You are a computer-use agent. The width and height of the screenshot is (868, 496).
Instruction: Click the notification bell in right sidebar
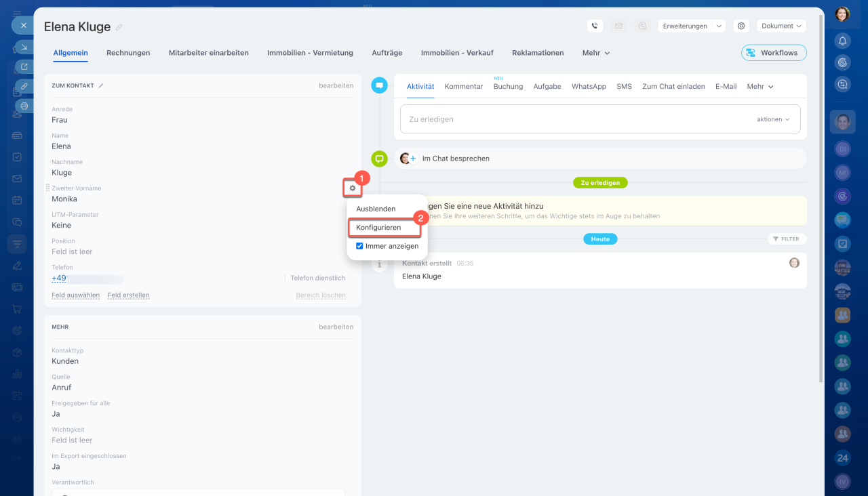click(842, 40)
